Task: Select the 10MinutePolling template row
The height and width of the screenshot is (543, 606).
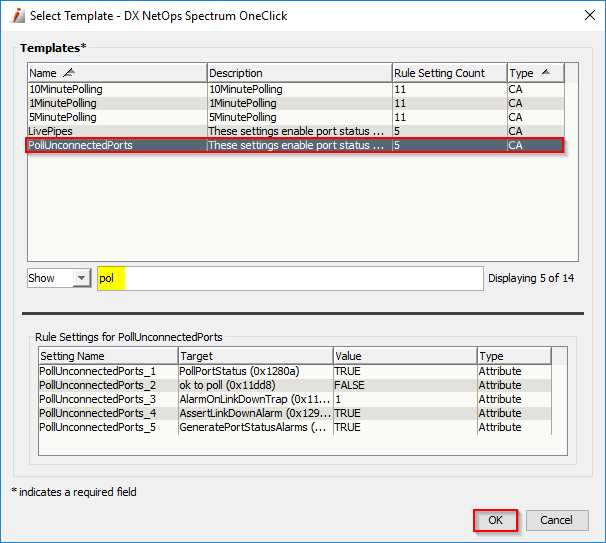Action: coord(296,89)
